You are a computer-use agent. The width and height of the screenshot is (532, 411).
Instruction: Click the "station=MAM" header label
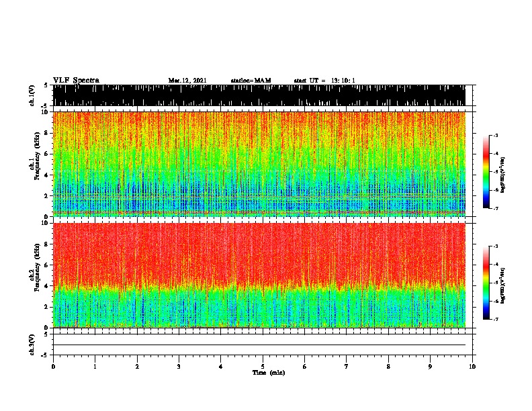pos(251,81)
